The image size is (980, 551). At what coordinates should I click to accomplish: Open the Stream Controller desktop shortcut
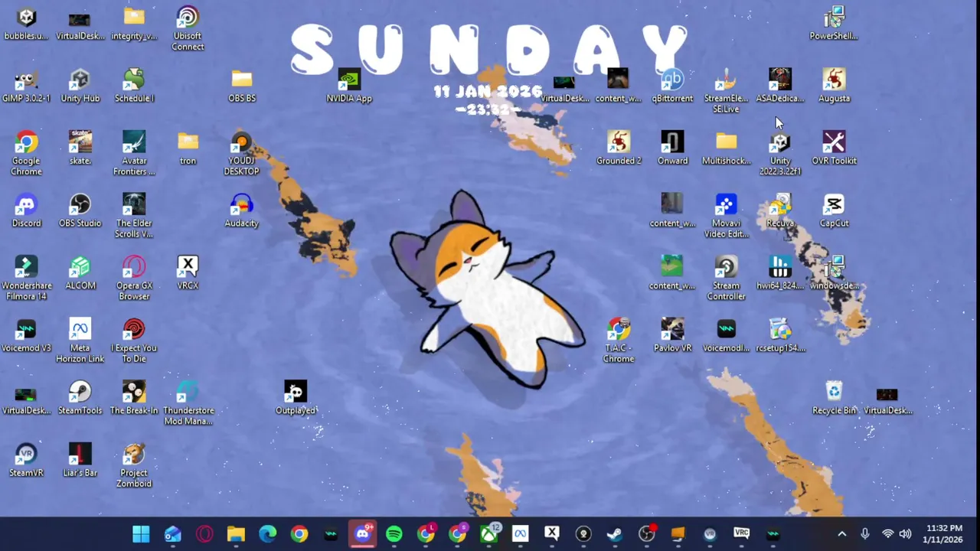(x=726, y=279)
